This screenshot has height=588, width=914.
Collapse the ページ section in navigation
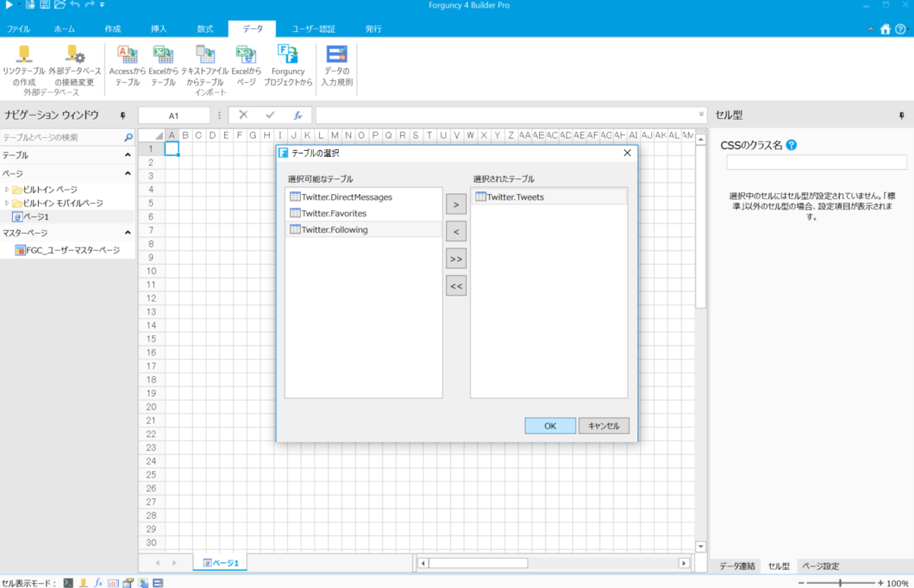click(x=128, y=174)
